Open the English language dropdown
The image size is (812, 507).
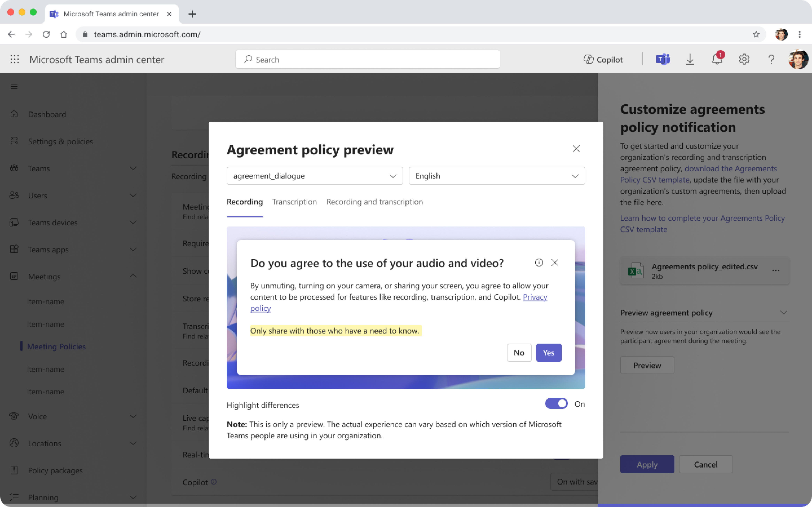497,176
